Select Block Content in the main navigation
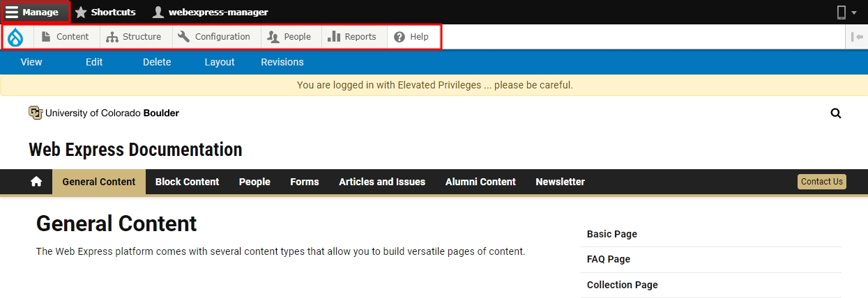Image resolution: width=868 pixels, height=298 pixels. pyautogui.click(x=187, y=182)
